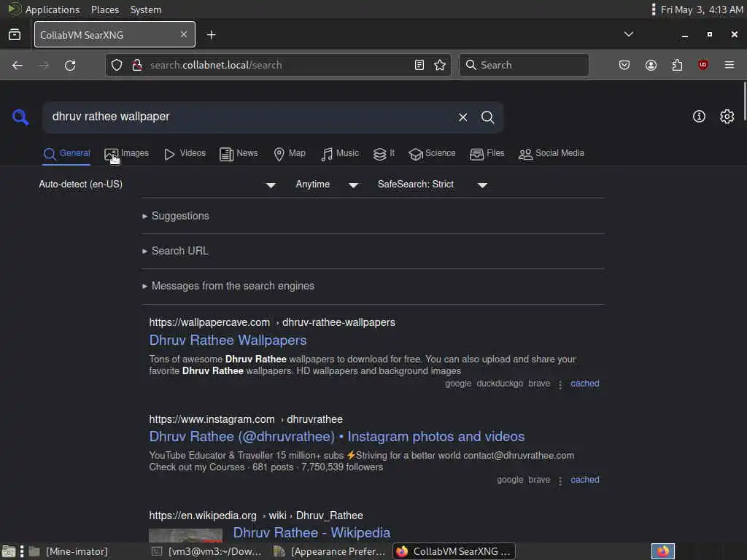Switch to the It search tab
The height and width of the screenshot is (560, 747).
pyautogui.click(x=384, y=153)
